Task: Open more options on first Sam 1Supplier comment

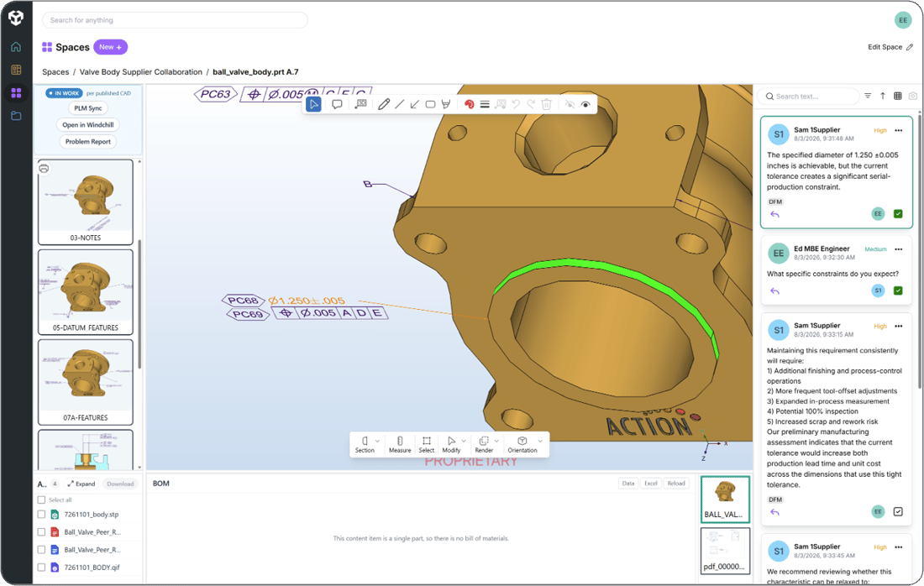Action: (x=899, y=131)
